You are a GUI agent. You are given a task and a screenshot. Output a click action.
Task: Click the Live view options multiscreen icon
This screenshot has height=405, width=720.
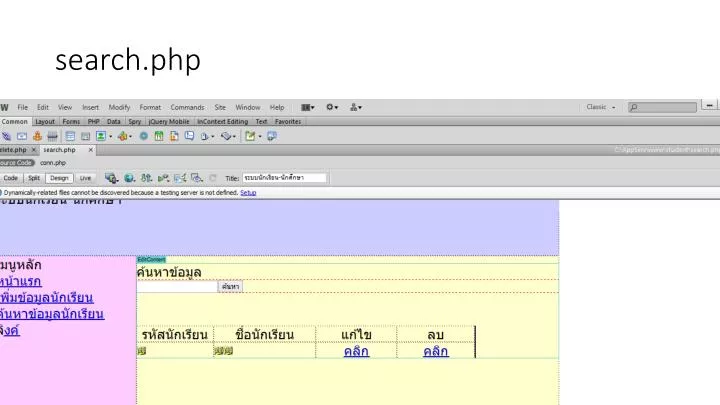pyautogui.click(x=112, y=178)
